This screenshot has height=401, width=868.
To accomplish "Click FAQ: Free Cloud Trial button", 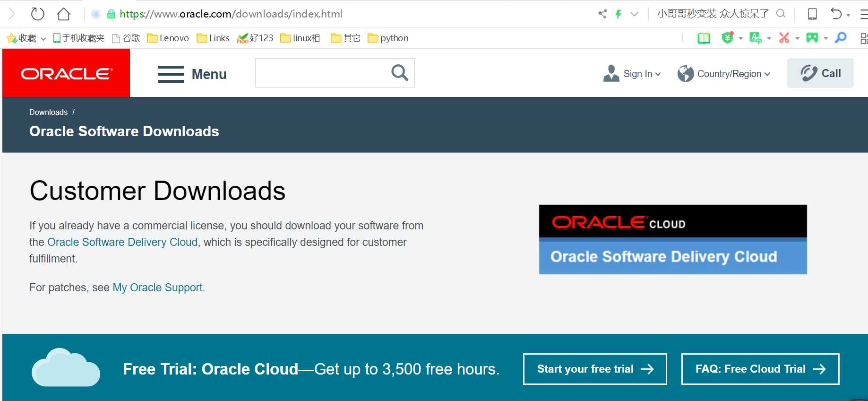I will point(760,369).
